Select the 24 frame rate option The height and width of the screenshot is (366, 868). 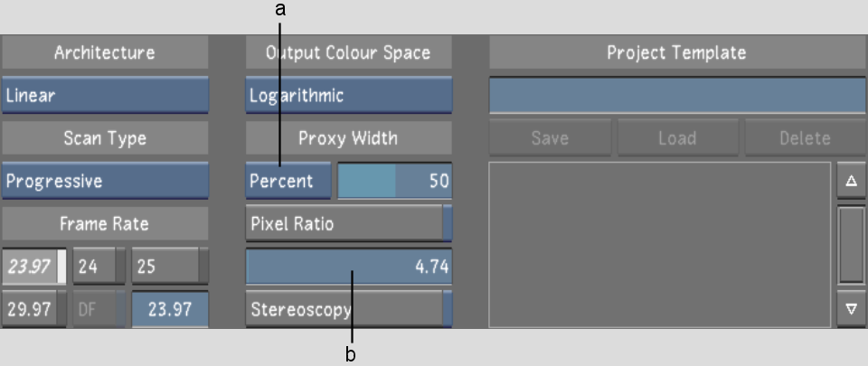[99, 267]
